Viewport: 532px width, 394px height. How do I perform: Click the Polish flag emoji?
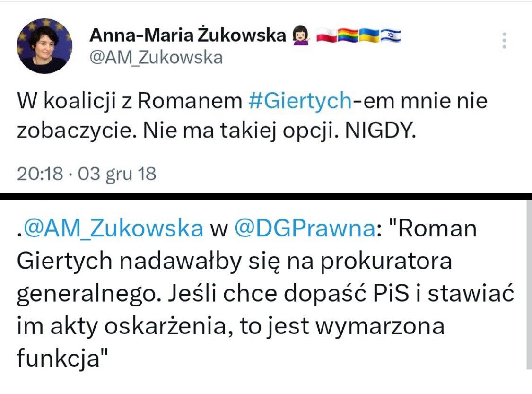point(327,35)
